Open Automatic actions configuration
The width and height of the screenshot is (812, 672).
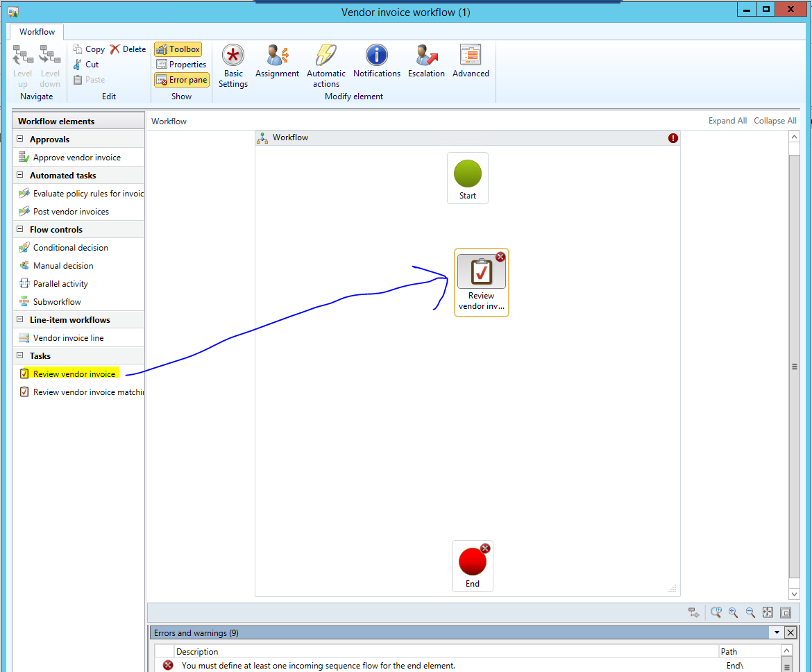point(325,66)
